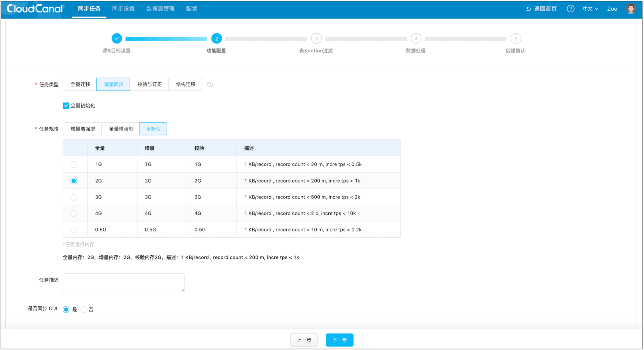Viewport: 644px width, 350px height.
Task: Click the 下一步 button
Action: [x=339, y=340]
